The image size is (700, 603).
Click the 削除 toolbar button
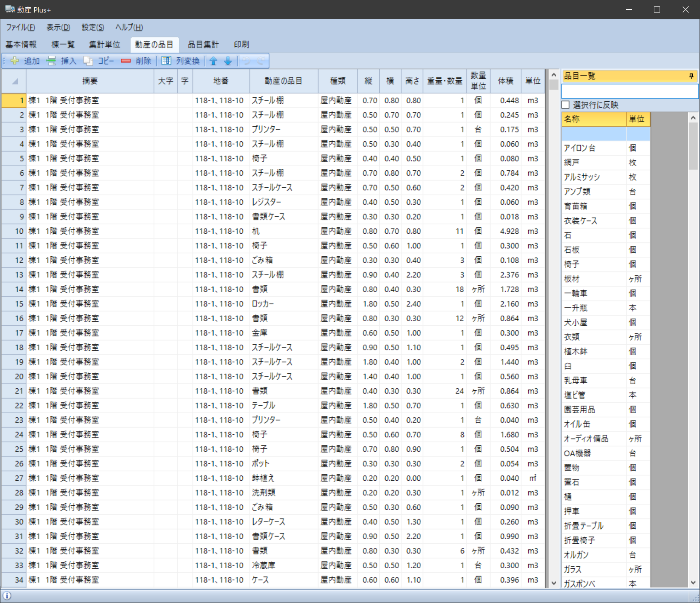pyautogui.click(x=136, y=61)
